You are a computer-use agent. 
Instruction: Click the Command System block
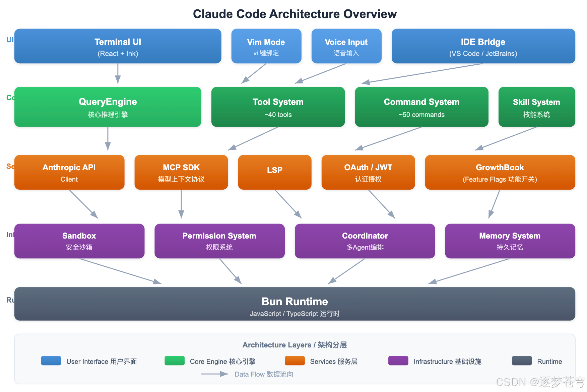click(x=421, y=107)
